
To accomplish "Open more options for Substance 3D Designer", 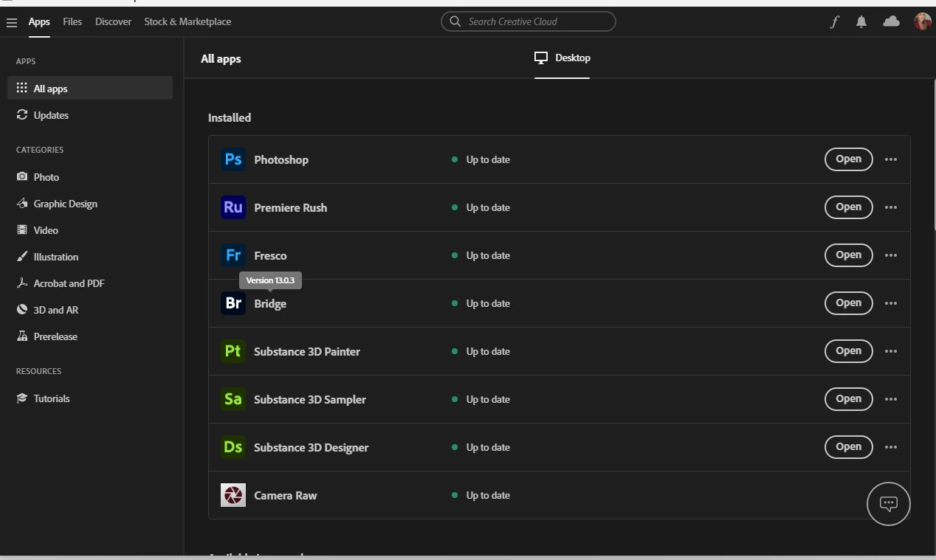I will click(x=891, y=447).
